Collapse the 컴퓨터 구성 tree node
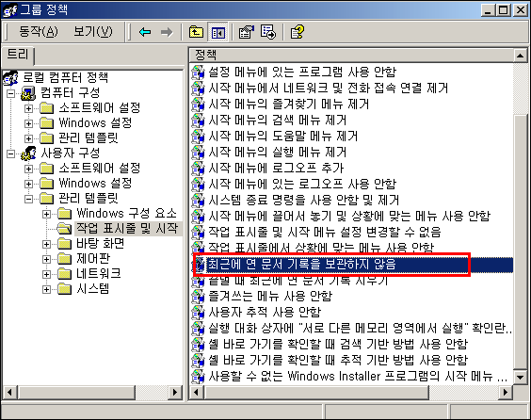The width and height of the screenshot is (531, 420). point(11,93)
